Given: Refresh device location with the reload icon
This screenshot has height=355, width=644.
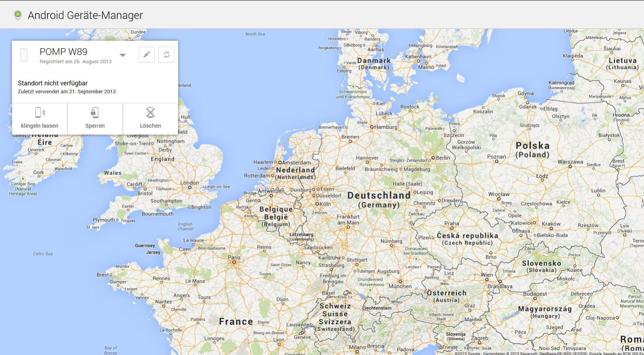Looking at the screenshot, I should pyautogui.click(x=166, y=55).
